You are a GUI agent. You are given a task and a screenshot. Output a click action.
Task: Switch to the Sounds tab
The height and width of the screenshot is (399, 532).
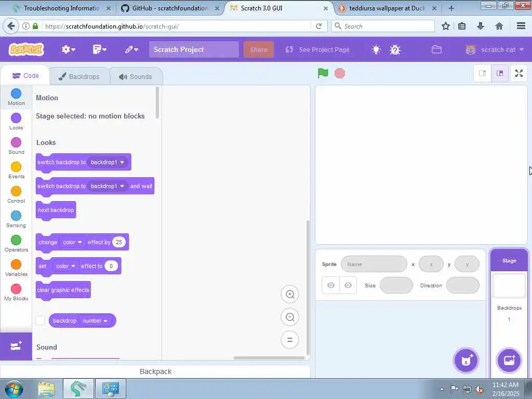tap(136, 76)
